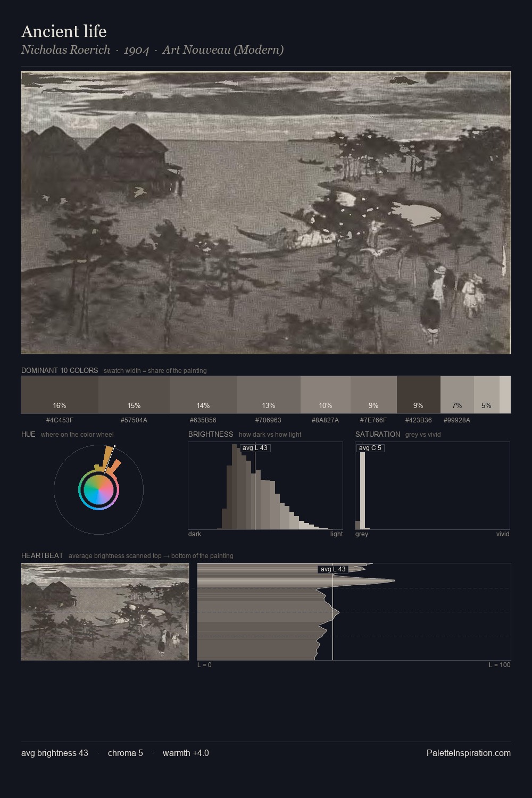Open the PaletteInspiration.com link
Viewport: 532px width, 798px height.
(469, 753)
